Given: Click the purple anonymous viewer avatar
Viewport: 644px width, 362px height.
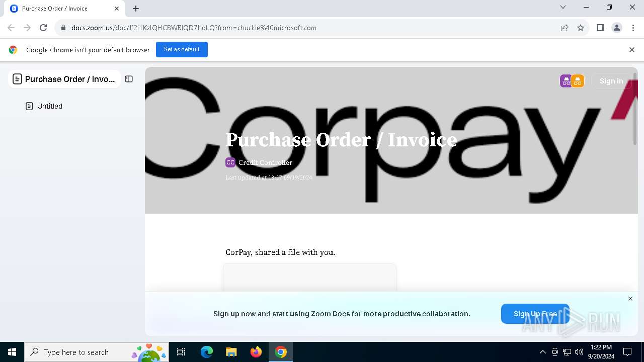Looking at the screenshot, I should [x=566, y=81].
